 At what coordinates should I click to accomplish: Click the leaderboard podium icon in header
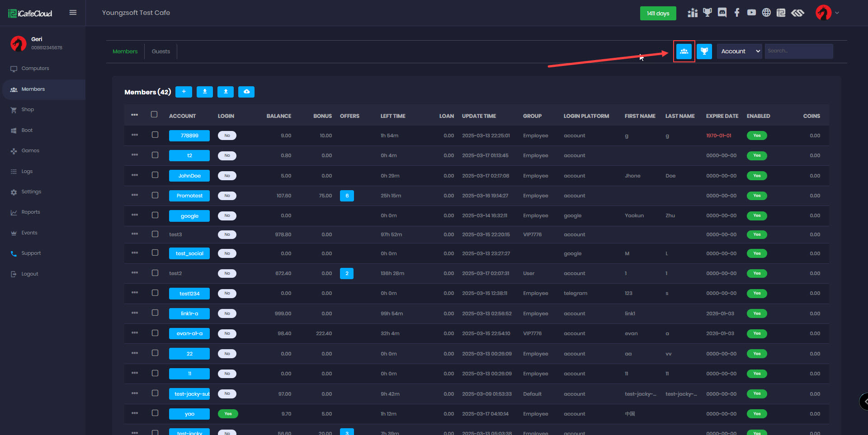pyautogui.click(x=693, y=13)
